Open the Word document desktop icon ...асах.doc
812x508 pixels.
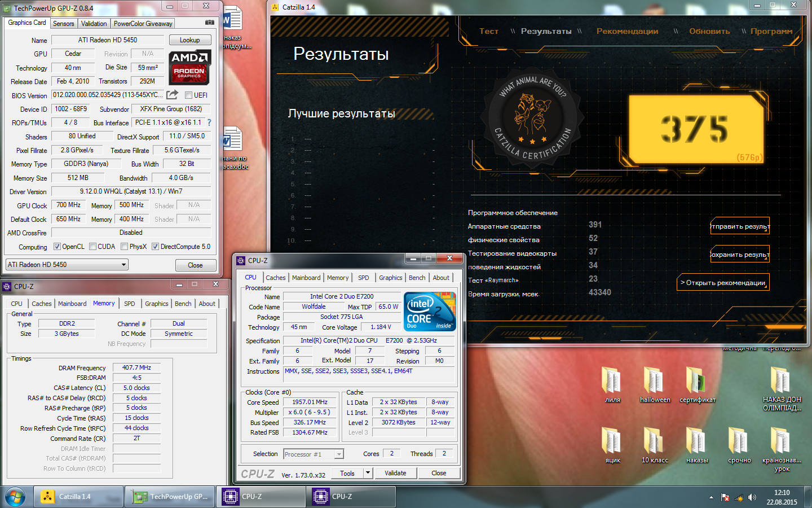(x=233, y=148)
